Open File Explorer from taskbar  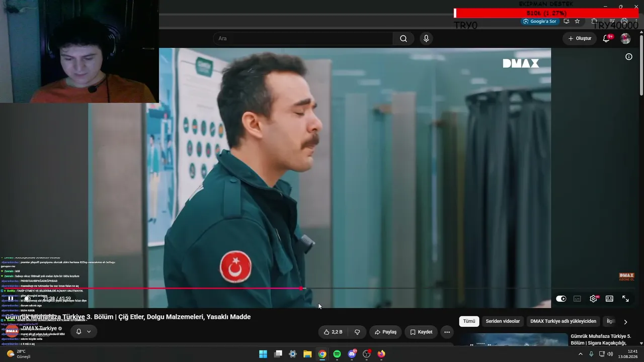[x=307, y=354]
